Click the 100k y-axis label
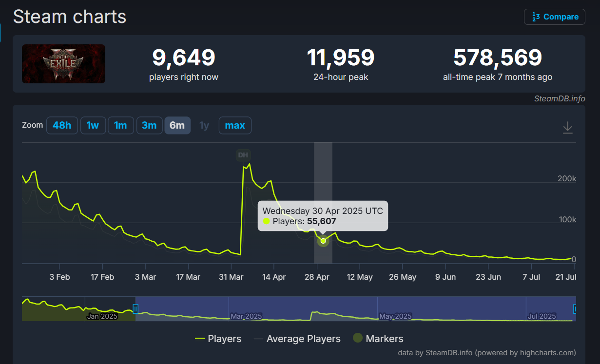 click(567, 220)
